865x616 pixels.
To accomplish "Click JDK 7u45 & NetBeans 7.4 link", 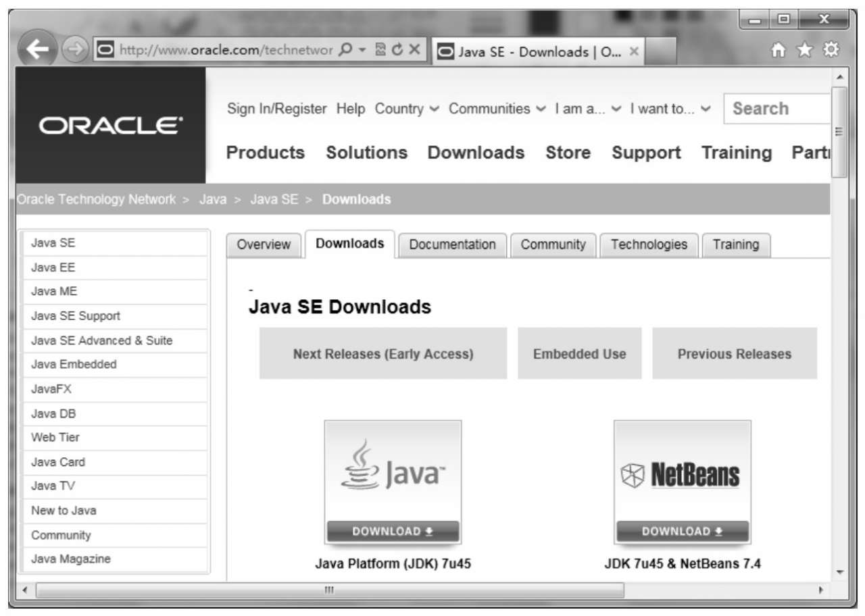I will tap(682, 564).
